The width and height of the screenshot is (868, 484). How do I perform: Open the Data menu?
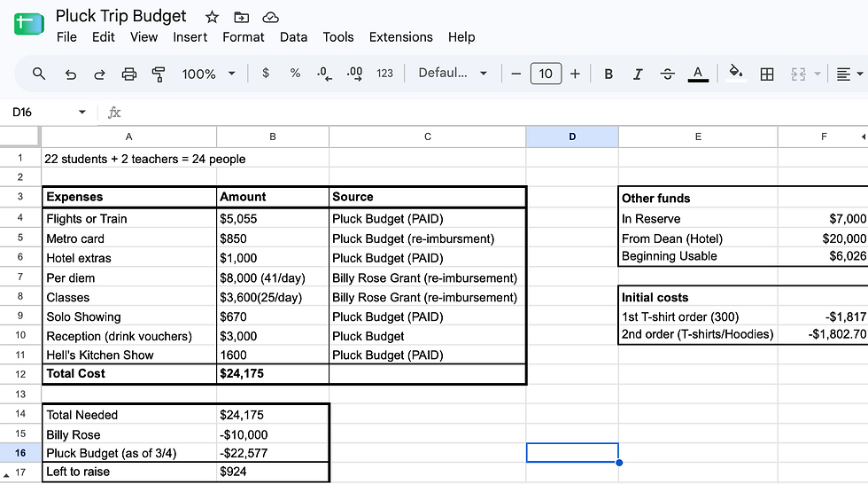point(293,37)
